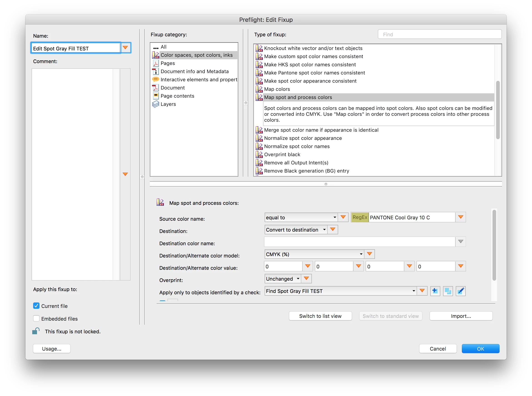The height and width of the screenshot is (396, 532).
Task: Click the Switch to list view button
Action: pyautogui.click(x=320, y=316)
